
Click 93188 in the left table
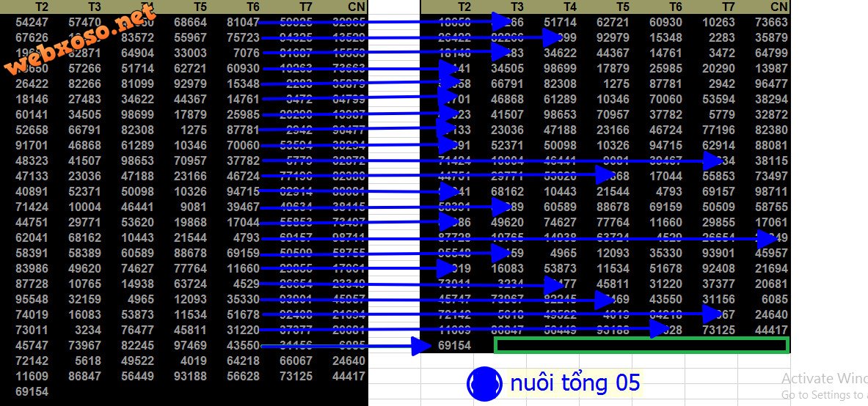[190, 376]
